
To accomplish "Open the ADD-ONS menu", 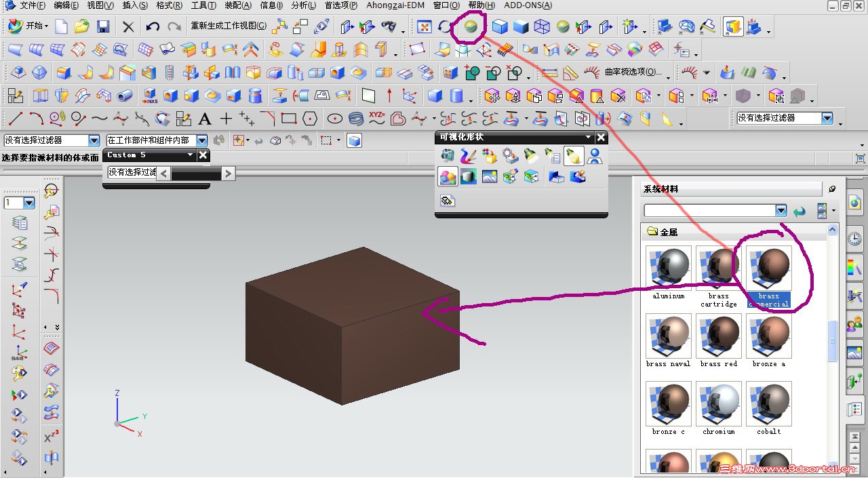I will (528, 5).
